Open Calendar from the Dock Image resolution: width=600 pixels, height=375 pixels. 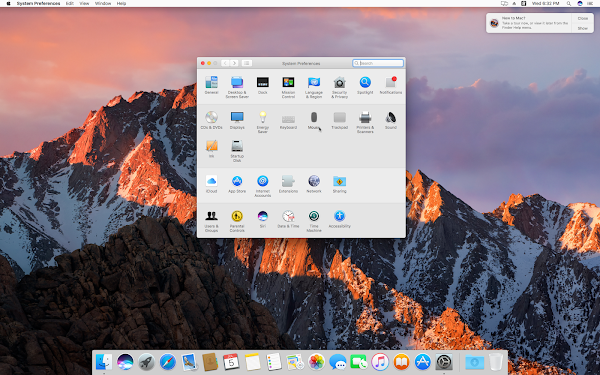pos(231,362)
